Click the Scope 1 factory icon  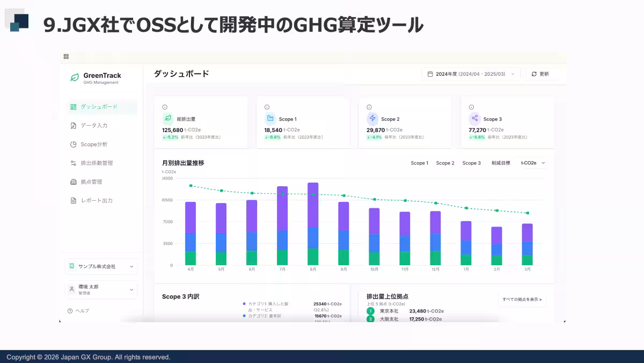coord(270,119)
